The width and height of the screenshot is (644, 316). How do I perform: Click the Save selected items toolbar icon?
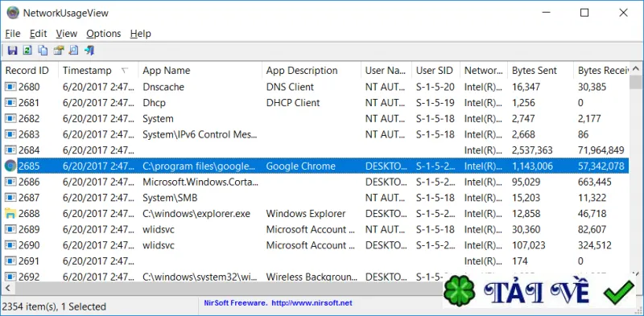(x=13, y=51)
